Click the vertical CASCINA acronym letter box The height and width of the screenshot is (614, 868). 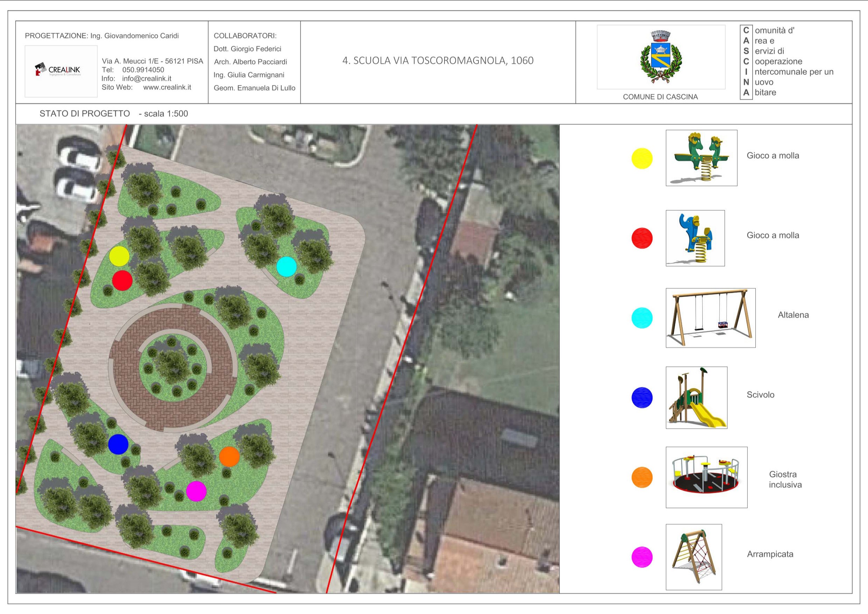(x=746, y=62)
